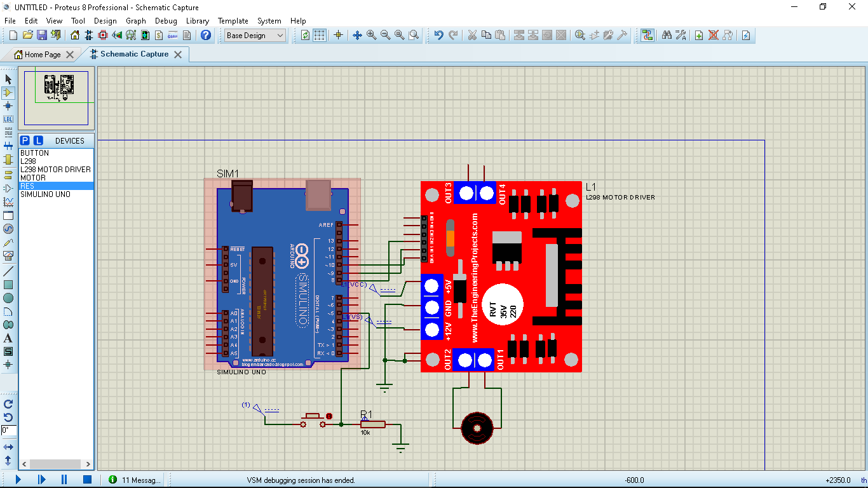Search and tag with binoculars icon
The height and width of the screenshot is (488, 868).
coord(667,35)
